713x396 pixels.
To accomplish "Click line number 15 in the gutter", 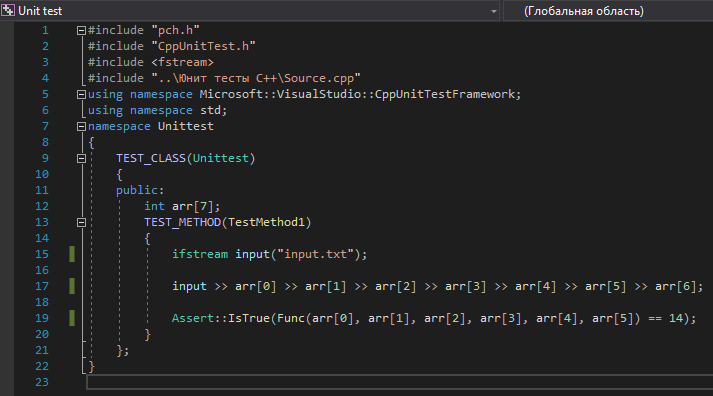I will pyautogui.click(x=42, y=254).
